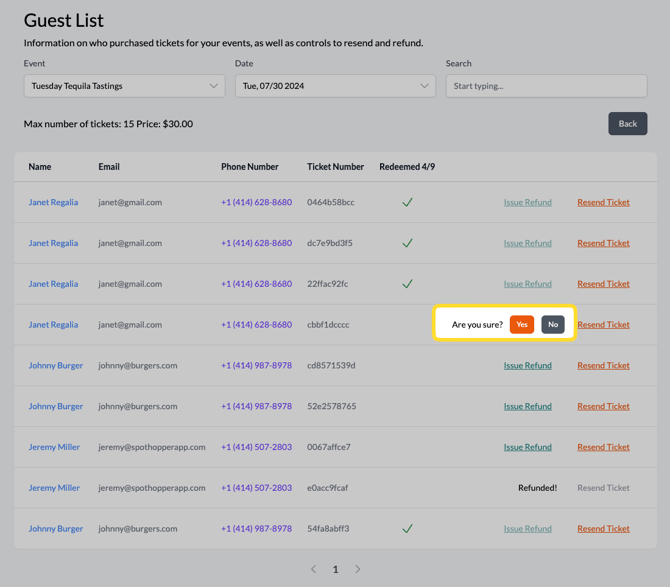Issue refund for ticket cd8571539d
The width and height of the screenshot is (670, 587).
click(527, 365)
